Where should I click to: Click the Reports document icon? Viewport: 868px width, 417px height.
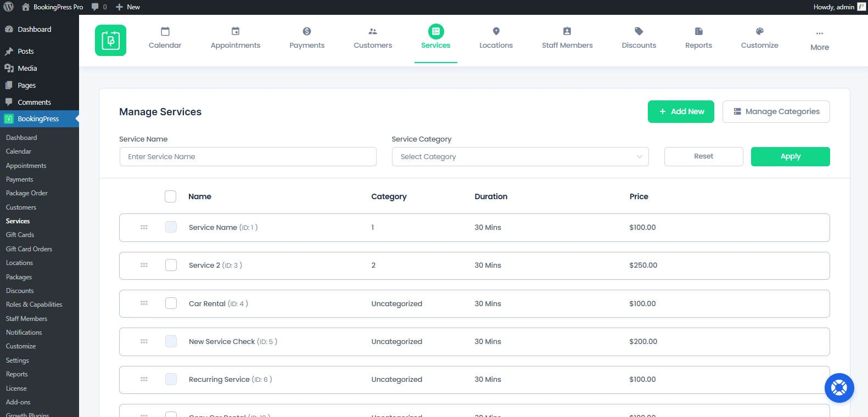pos(699,31)
